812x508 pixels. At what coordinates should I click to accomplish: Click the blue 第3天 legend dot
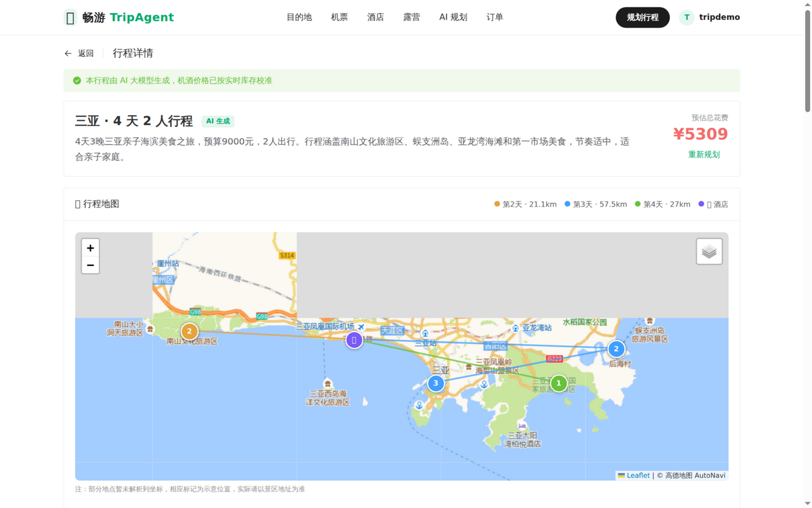pyautogui.click(x=567, y=204)
